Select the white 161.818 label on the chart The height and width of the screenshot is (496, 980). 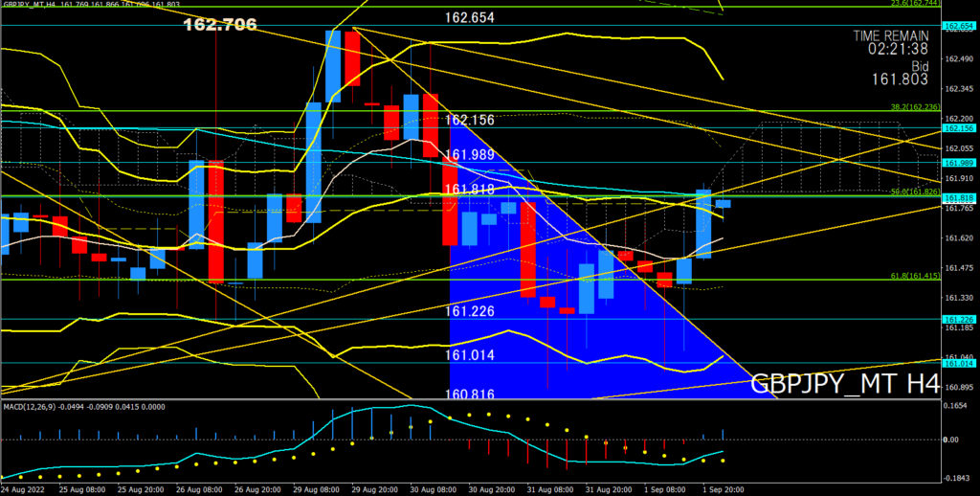point(470,189)
